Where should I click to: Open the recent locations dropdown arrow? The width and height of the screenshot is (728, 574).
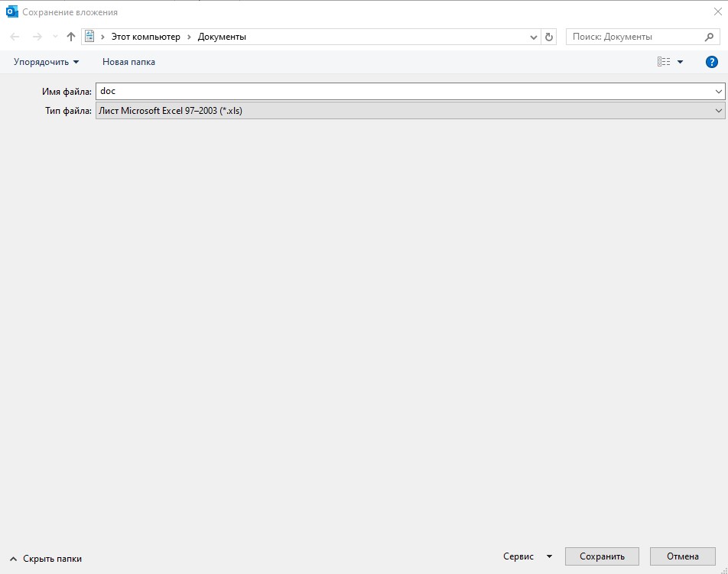coord(54,37)
